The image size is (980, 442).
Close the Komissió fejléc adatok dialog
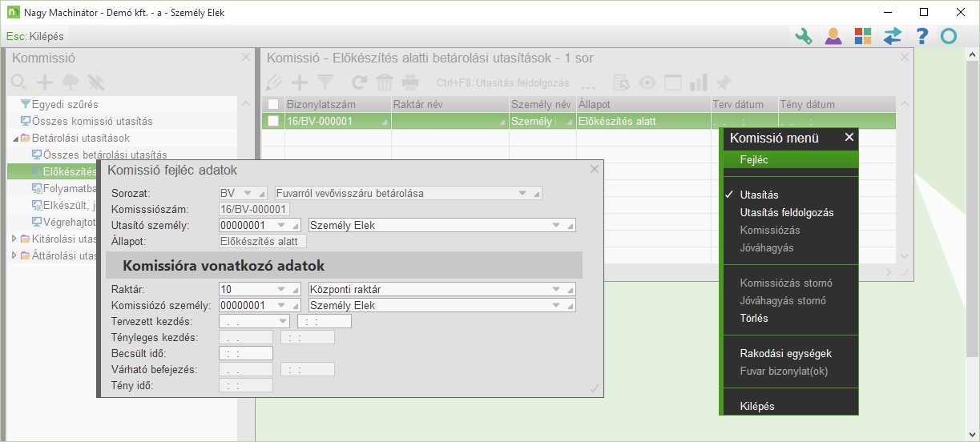[595, 169]
